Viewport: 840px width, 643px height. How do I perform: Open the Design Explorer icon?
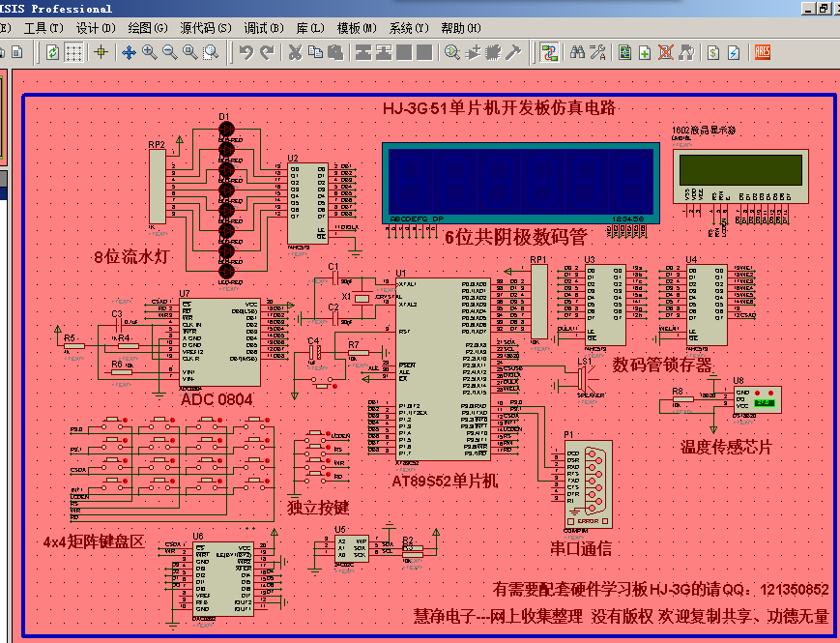pos(624,52)
